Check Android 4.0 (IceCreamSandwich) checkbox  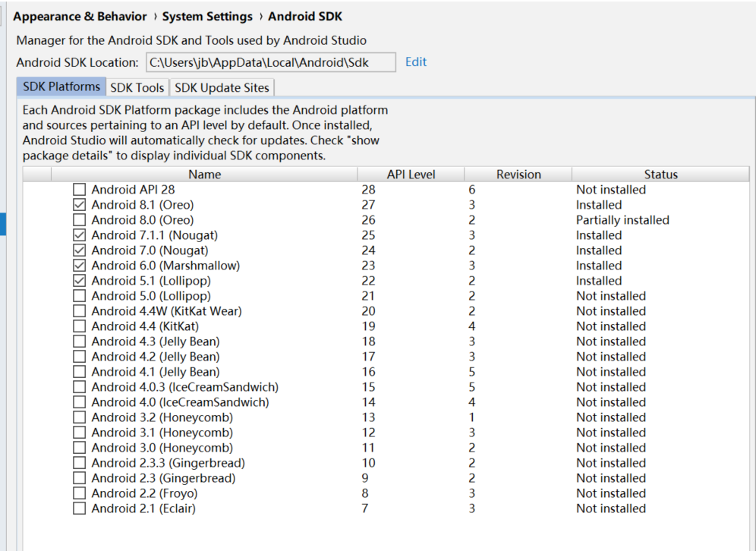[80, 402]
